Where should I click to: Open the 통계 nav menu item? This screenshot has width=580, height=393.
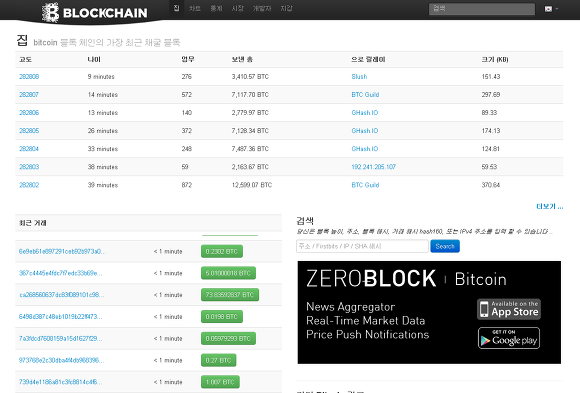[x=216, y=8]
